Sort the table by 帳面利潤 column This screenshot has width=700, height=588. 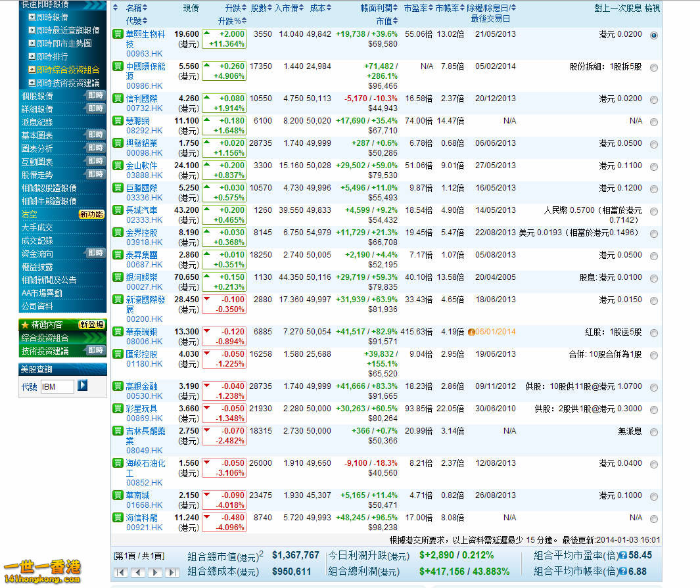point(379,8)
